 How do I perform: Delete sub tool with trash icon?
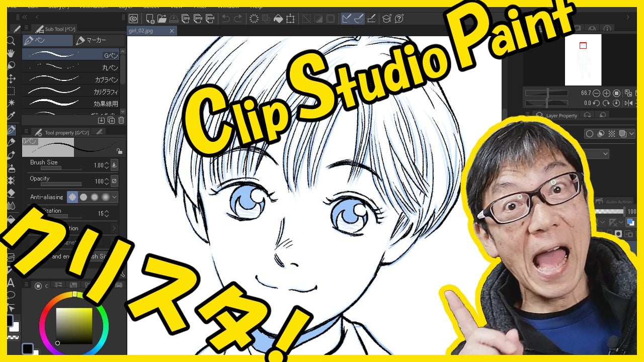(121, 120)
